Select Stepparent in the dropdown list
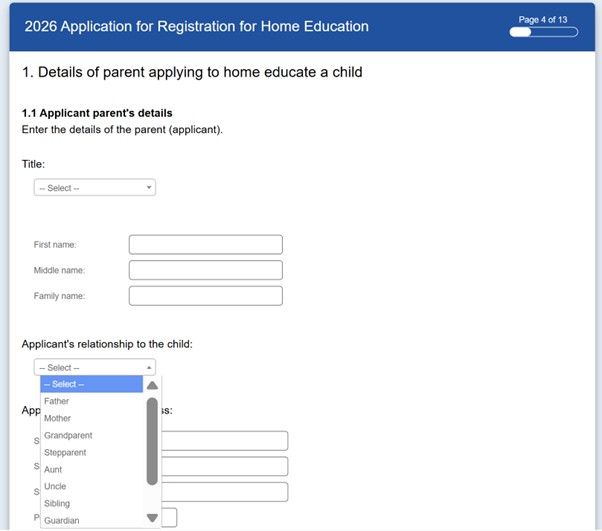 [91, 452]
